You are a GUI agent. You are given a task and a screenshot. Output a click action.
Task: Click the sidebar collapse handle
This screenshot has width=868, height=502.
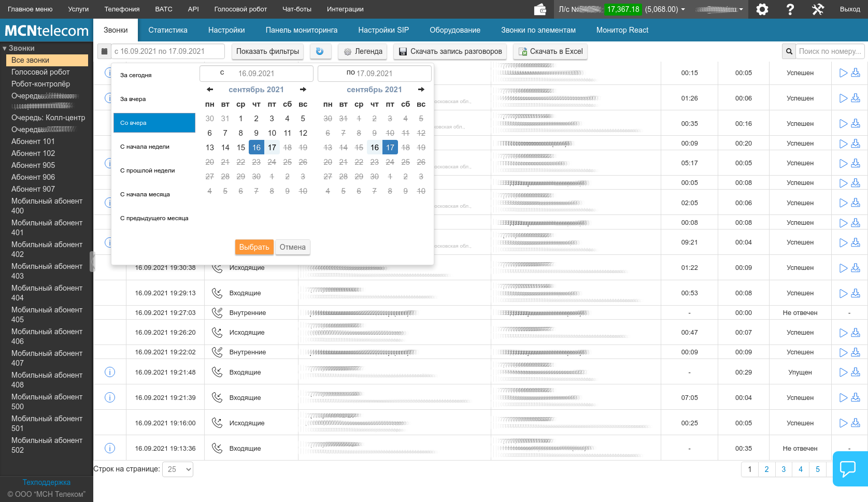coord(92,262)
